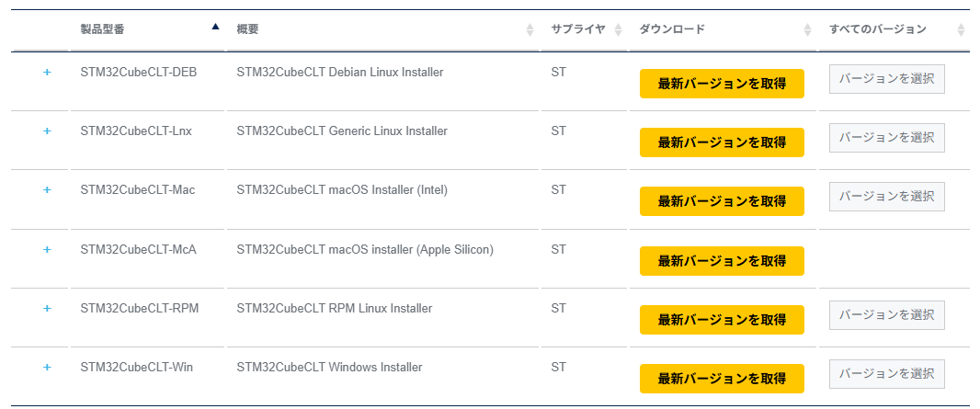The width and height of the screenshot is (980, 409).
Task: Click plus icon beside STM32CubeCLT-Win
Action: coord(47,367)
